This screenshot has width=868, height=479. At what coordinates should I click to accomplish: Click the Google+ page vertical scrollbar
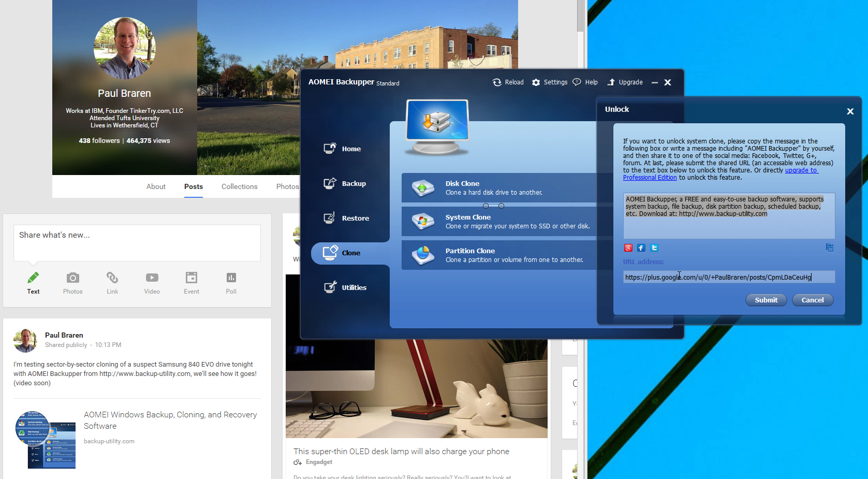(x=580, y=16)
